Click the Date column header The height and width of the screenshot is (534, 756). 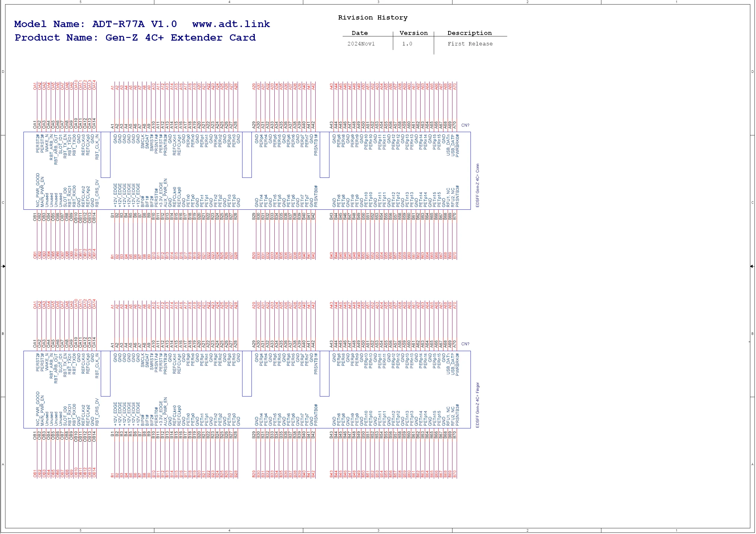(x=359, y=33)
